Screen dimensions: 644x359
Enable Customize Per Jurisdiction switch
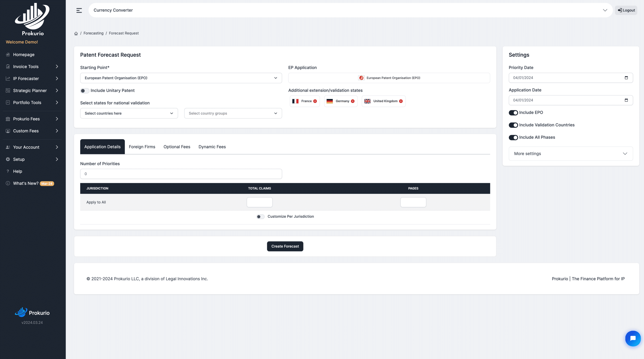(260, 217)
